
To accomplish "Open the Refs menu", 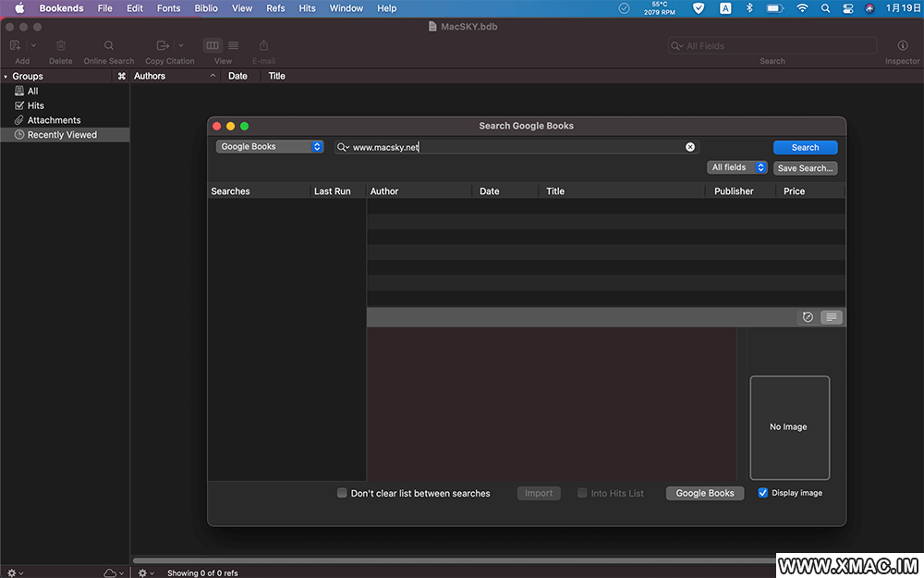I will (275, 8).
